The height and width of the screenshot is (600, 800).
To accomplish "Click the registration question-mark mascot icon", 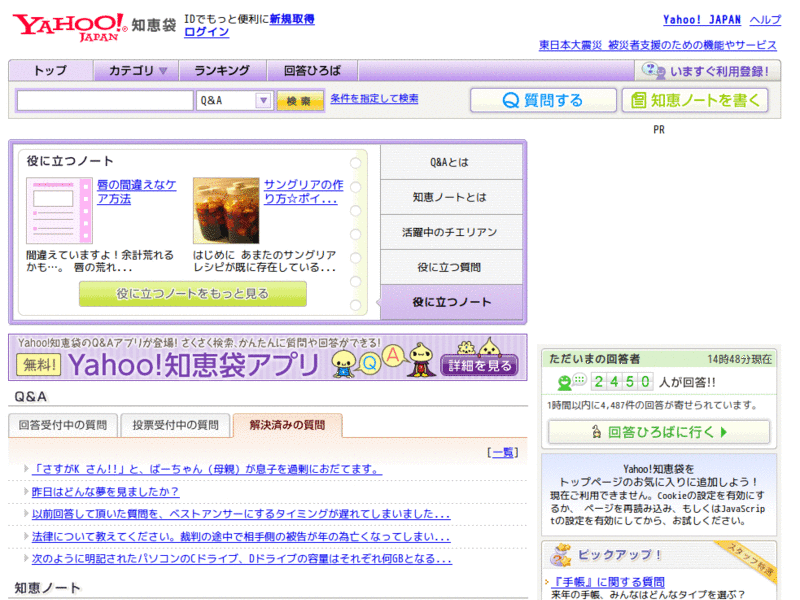I will (x=653, y=70).
